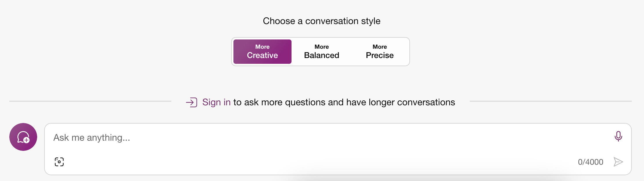Click the longer conversations prompt text
Screen dimensions: 644x181
[x=344, y=102]
